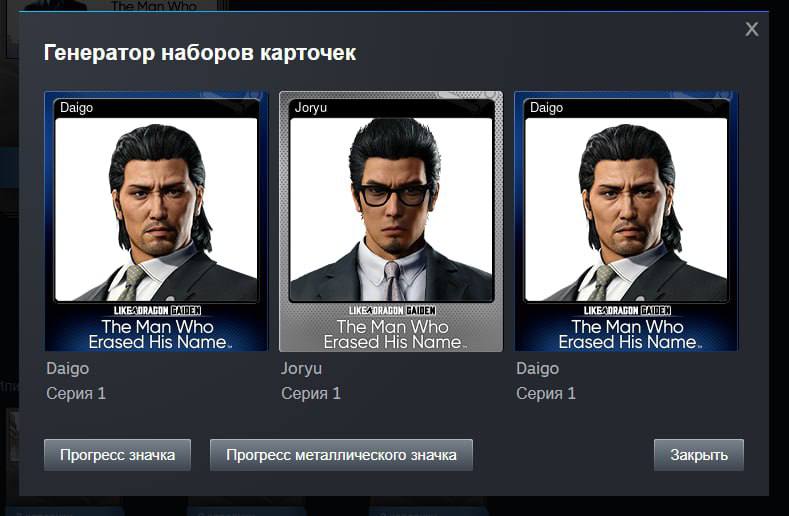Click the Like a Dragon Gaiden logo on the Joryu card
This screenshot has width=789, height=516.
(x=392, y=310)
